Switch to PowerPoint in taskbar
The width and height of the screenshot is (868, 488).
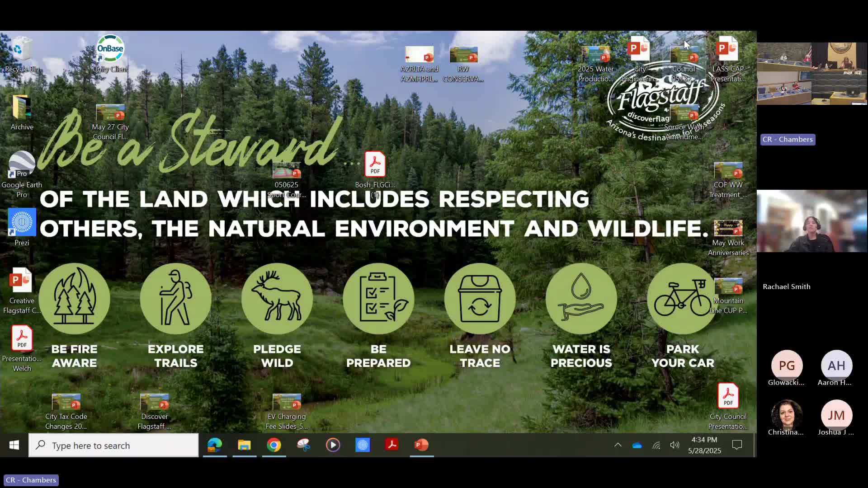[421, 445]
